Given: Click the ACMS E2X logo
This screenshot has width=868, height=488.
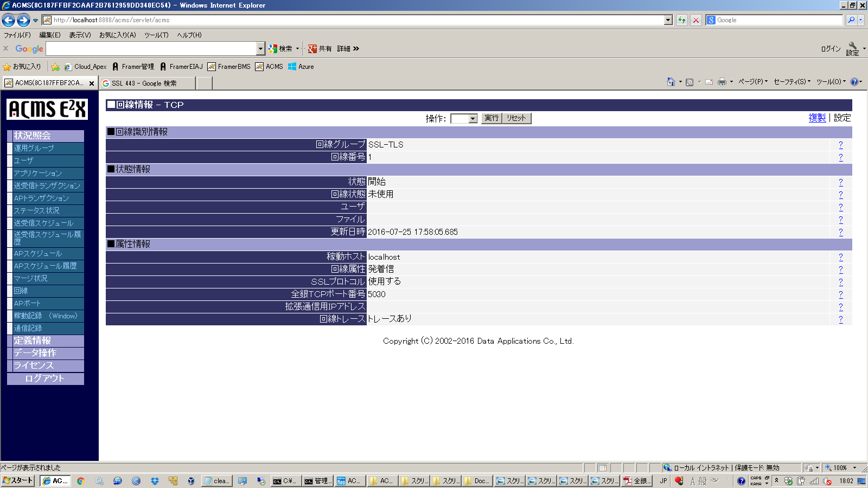Looking at the screenshot, I should click(47, 109).
